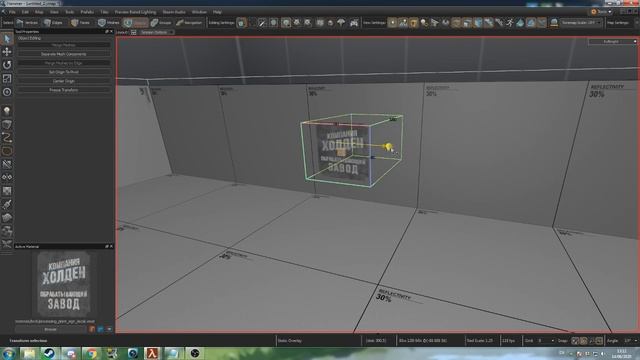Click the orange icon beside Browse
Viewport: 640px width, 360px height.
click(x=92, y=329)
